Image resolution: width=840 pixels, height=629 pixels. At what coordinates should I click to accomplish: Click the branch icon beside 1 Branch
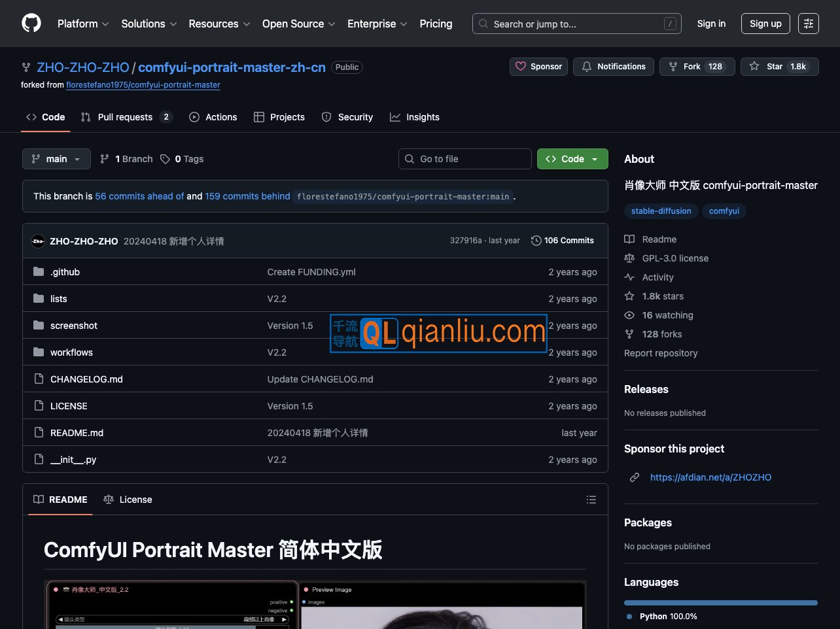click(105, 159)
